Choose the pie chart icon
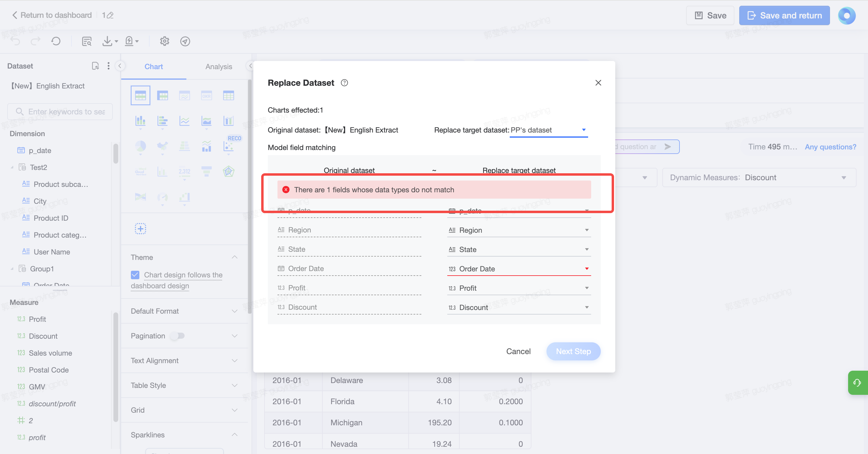 click(x=141, y=146)
